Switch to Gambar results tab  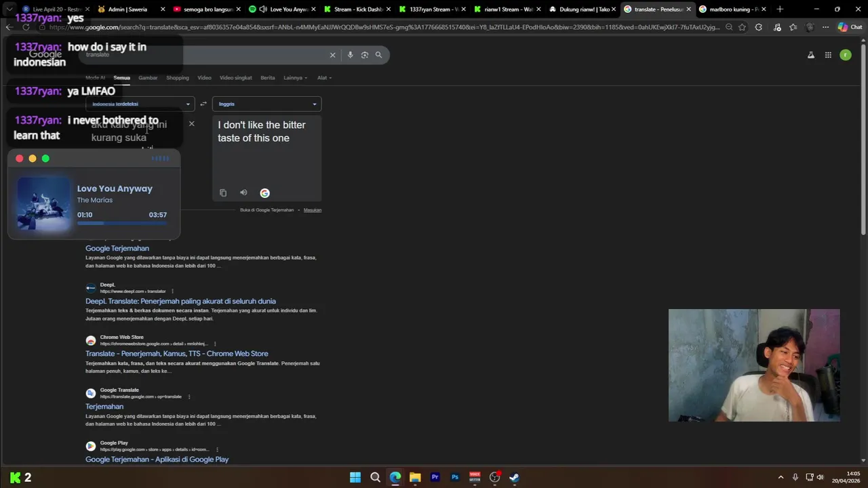148,78
